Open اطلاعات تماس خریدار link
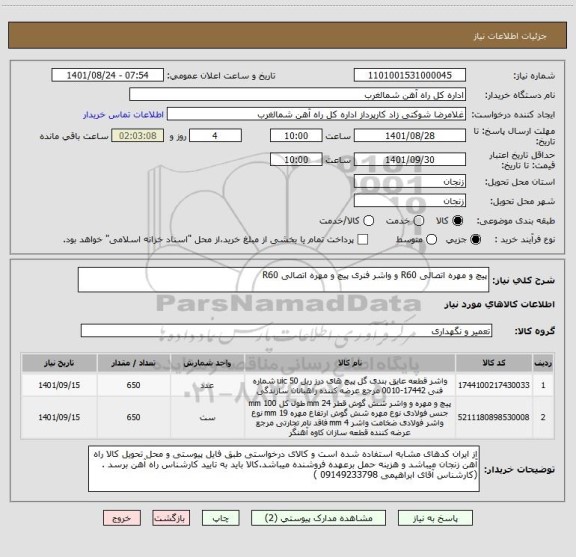The width and height of the screenshot is (576, 557). [123, 115]
